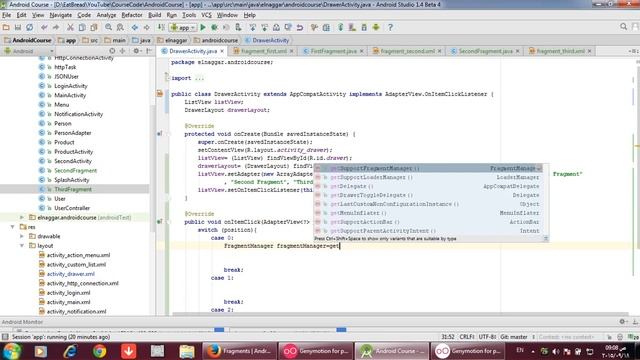Click the navigate Forward arrow icon
This screenshot has width=640, height=360.
click(147, 27)
